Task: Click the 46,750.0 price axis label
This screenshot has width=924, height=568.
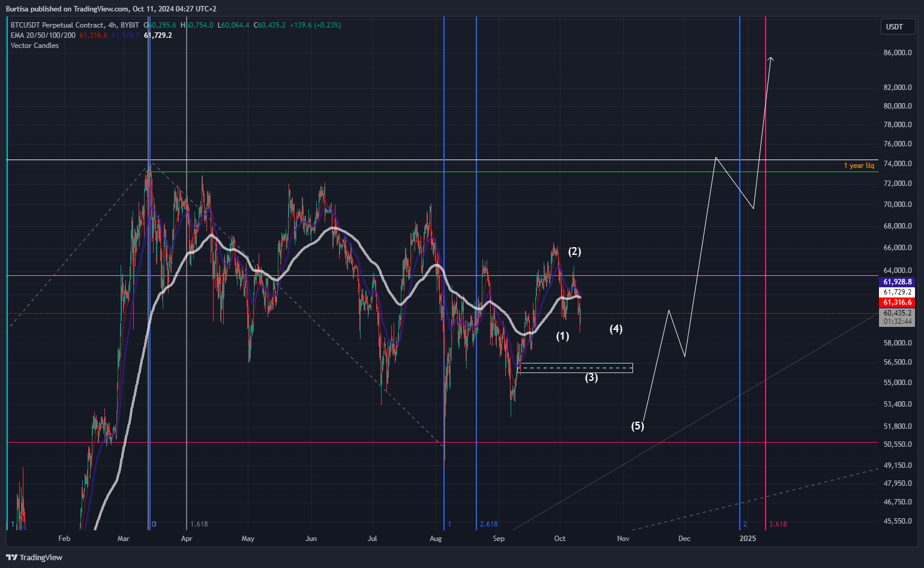Action: click(898, 502)
